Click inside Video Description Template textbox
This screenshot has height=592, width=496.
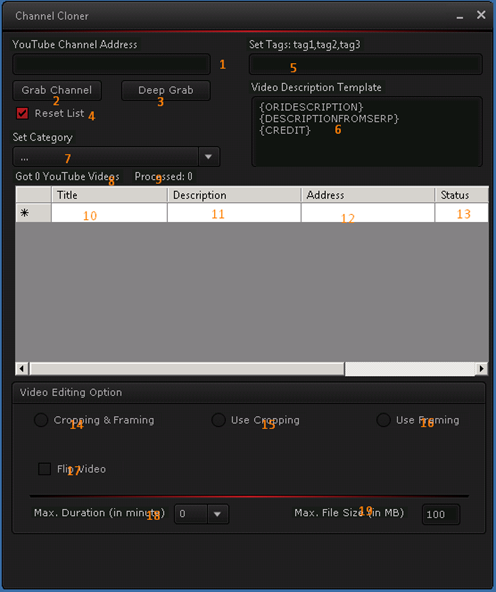367,131
